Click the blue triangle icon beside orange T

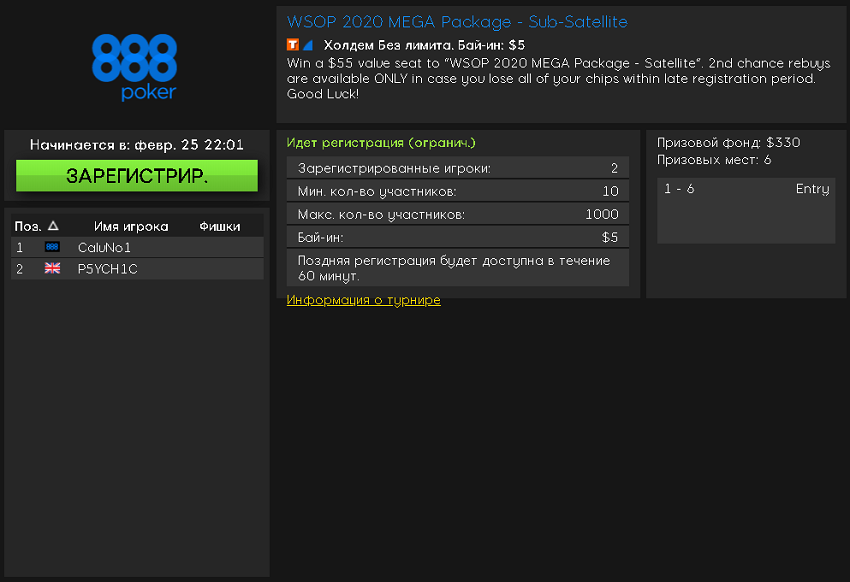308,45
